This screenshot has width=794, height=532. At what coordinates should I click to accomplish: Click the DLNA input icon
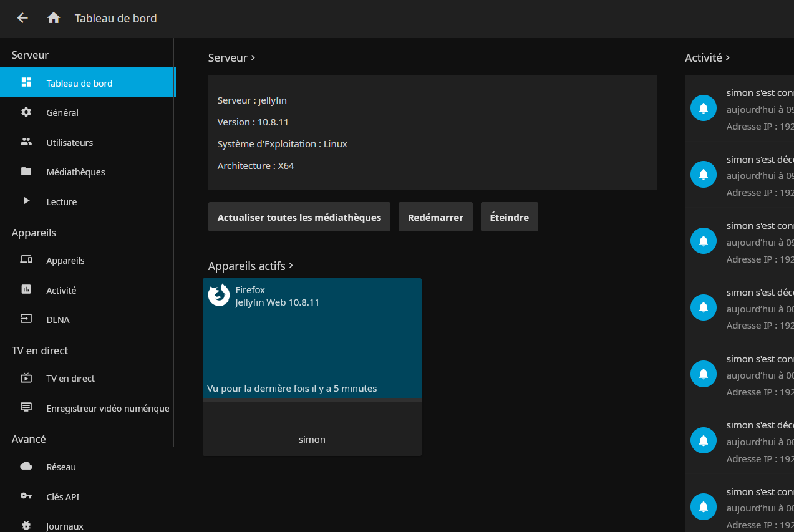[26, 319]
